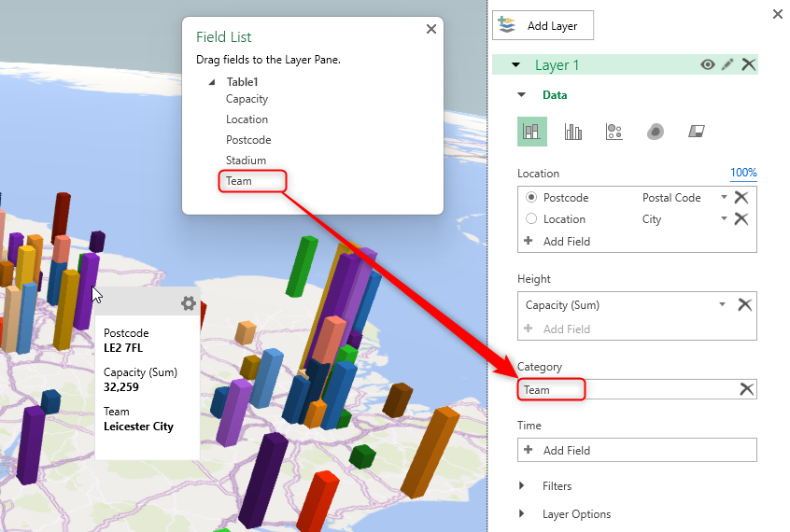Open the 100% mapping confidence link
The width and height of the screenshot is (790, 532).
[x=743, y=174]
